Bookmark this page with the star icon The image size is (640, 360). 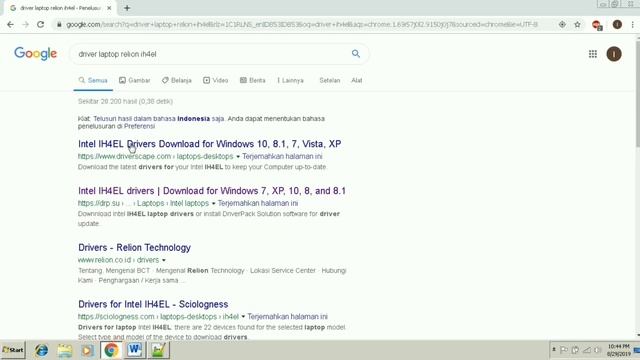coord(577,24)
